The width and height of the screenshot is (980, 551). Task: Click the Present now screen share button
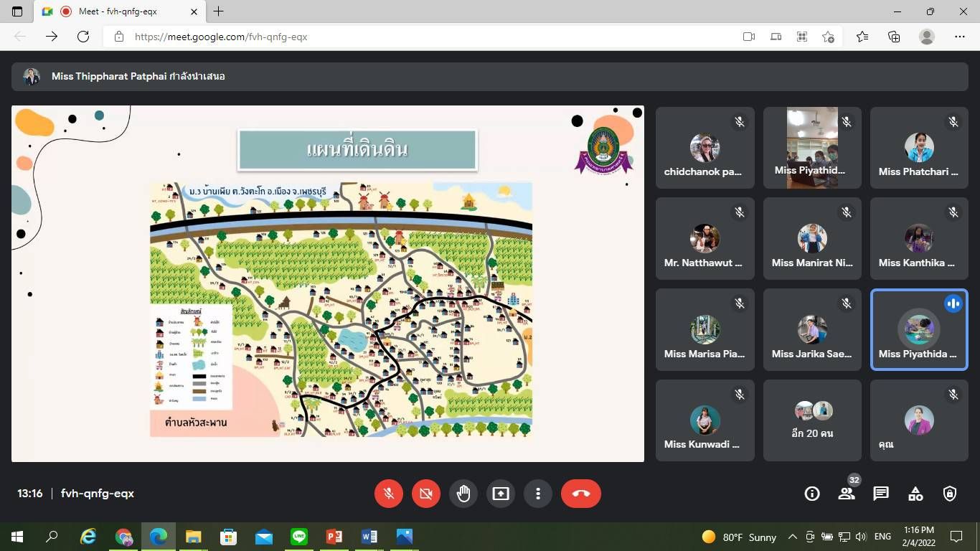click(501, 494)
